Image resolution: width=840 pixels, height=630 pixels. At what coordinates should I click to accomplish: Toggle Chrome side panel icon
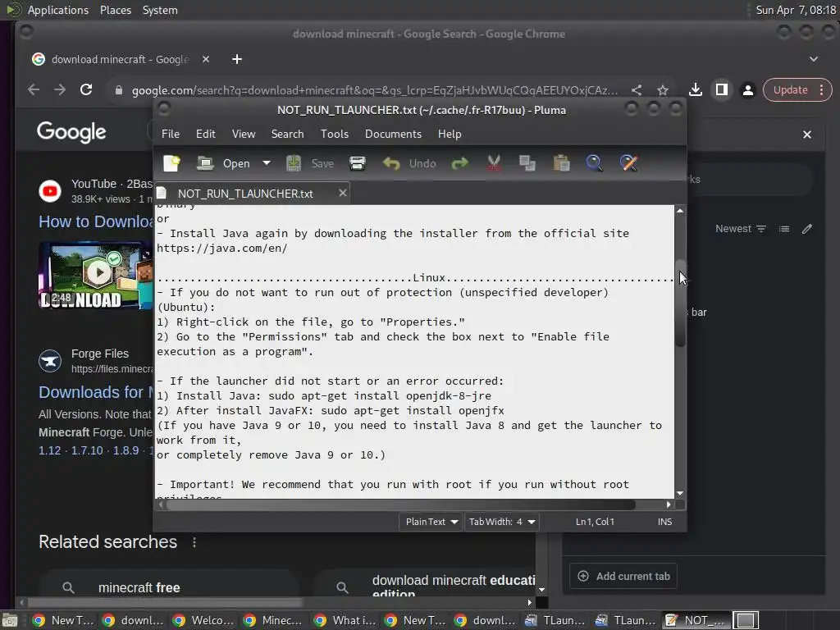(722, 90)
